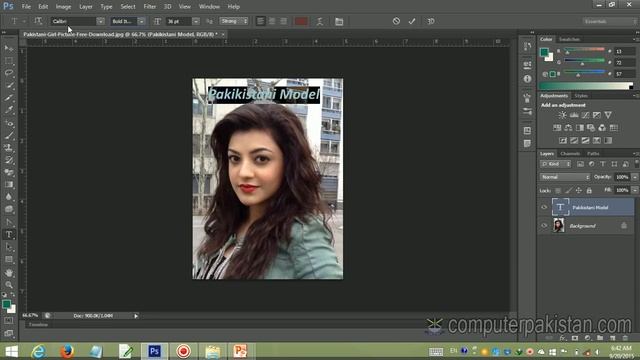640x360 pixels.
Task: Switch to the Paths tab
Action: [593, 153]
